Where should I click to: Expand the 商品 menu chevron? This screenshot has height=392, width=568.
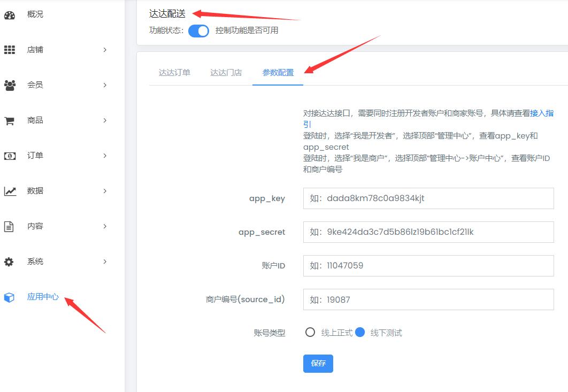pyautogui.click(x=105, y=120)
